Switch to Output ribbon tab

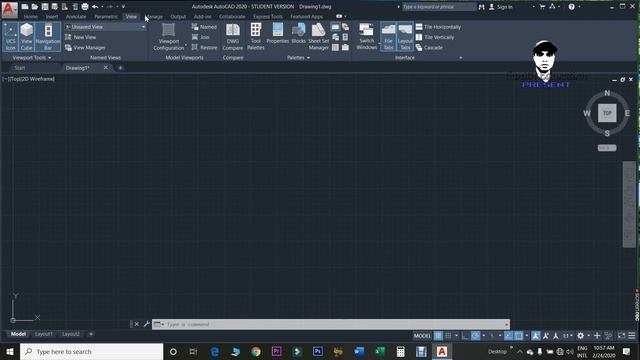tap(178, 17)
